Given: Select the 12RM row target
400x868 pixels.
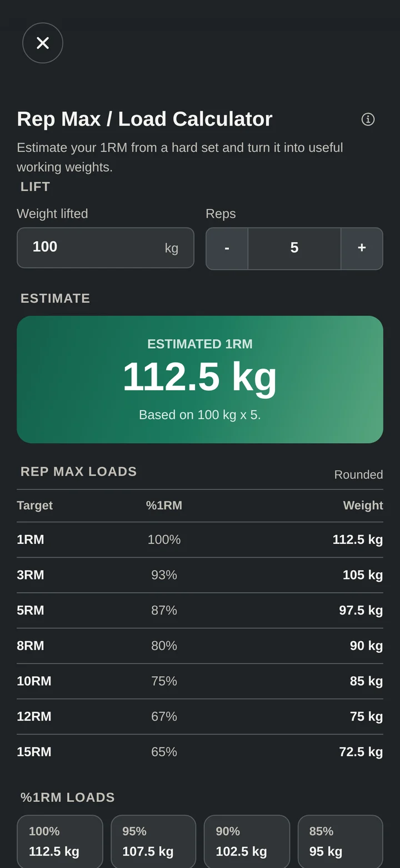Looking at the screenshot, I should click(x=34, y=717).
